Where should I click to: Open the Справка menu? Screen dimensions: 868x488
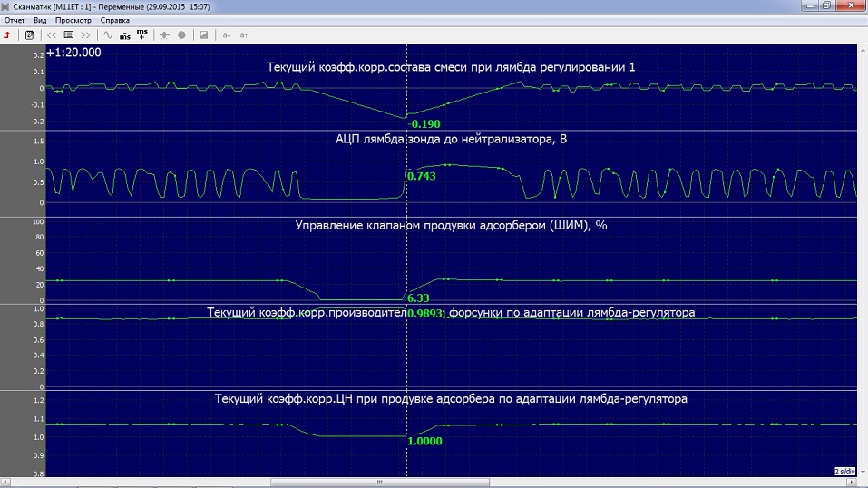[x=114, y=20]
